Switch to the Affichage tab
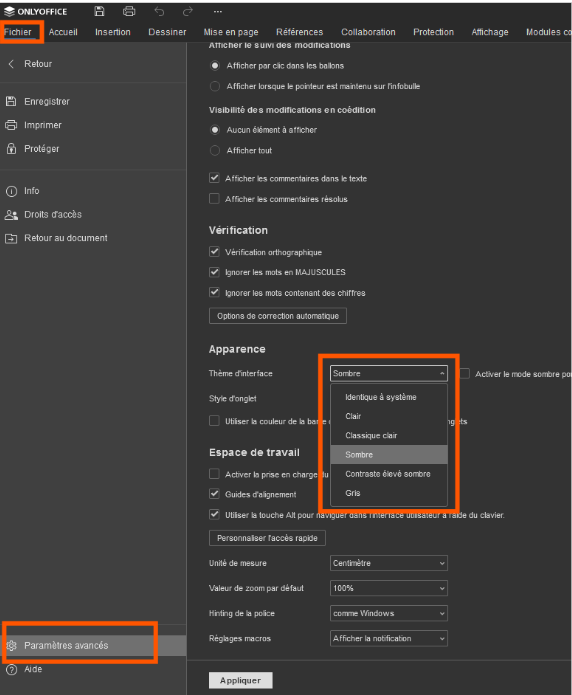Screen dimensions: 572x695 pyautogui.click(x=490, y=32)
